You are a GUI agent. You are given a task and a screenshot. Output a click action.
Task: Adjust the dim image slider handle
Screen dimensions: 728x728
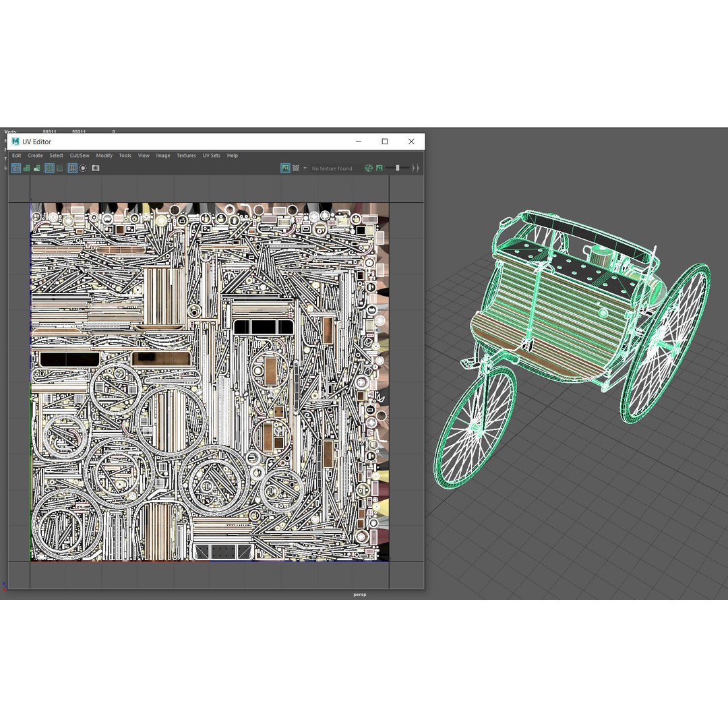[x=398, y=168]
